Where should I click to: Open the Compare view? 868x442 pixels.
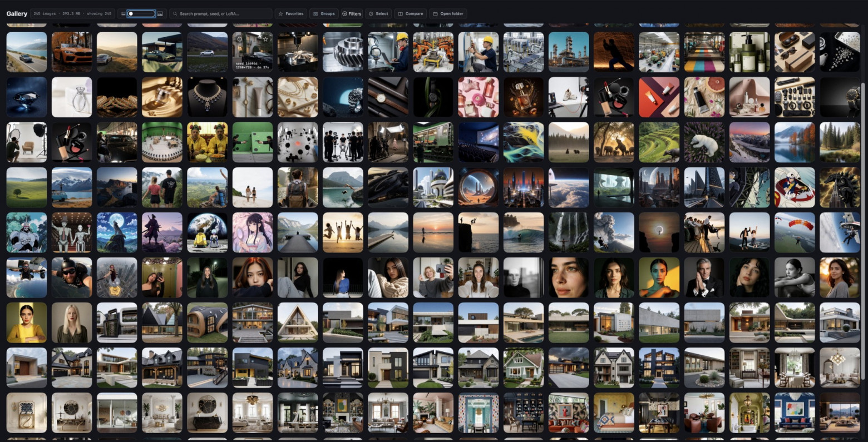411,13
